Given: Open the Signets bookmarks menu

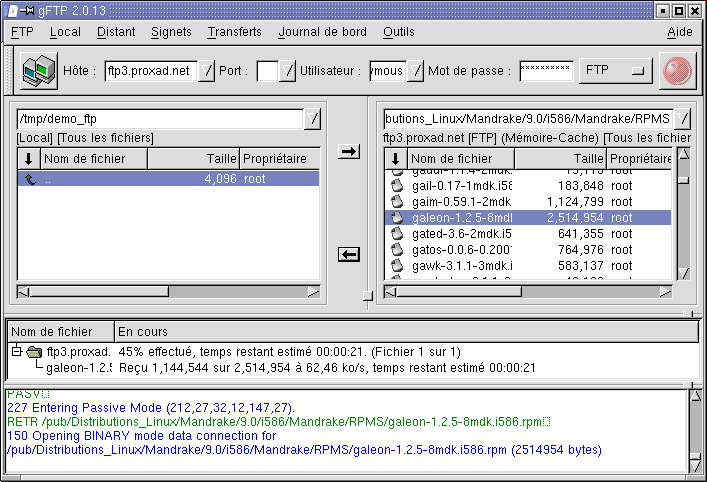Looking at the screenshot, I should click(x=171, y=32).
